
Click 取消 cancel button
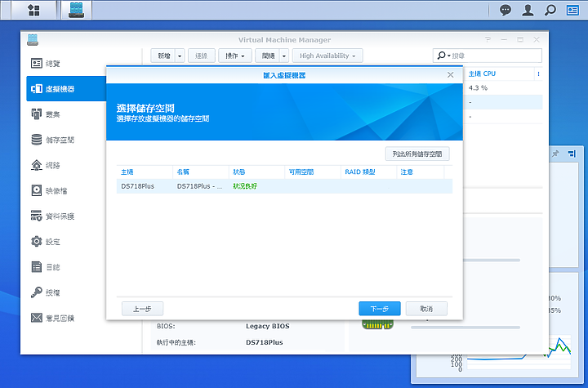click(426, 309)
